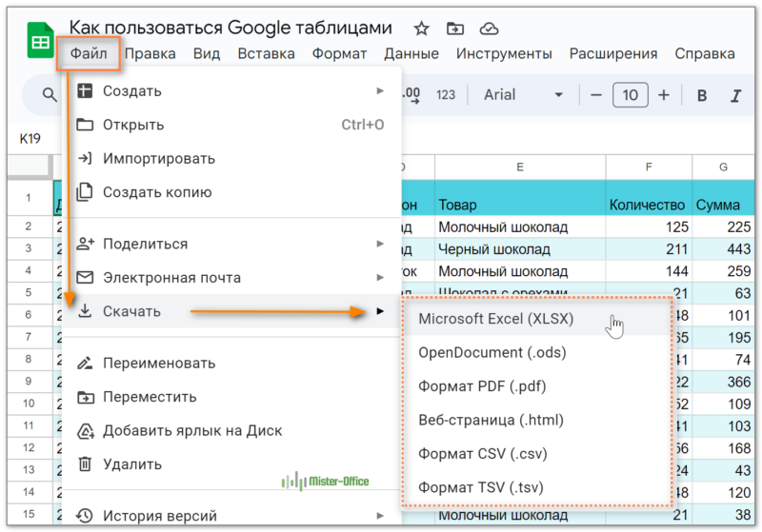
Task: Open the 123 number format button
Action: [x=446, y=94]
